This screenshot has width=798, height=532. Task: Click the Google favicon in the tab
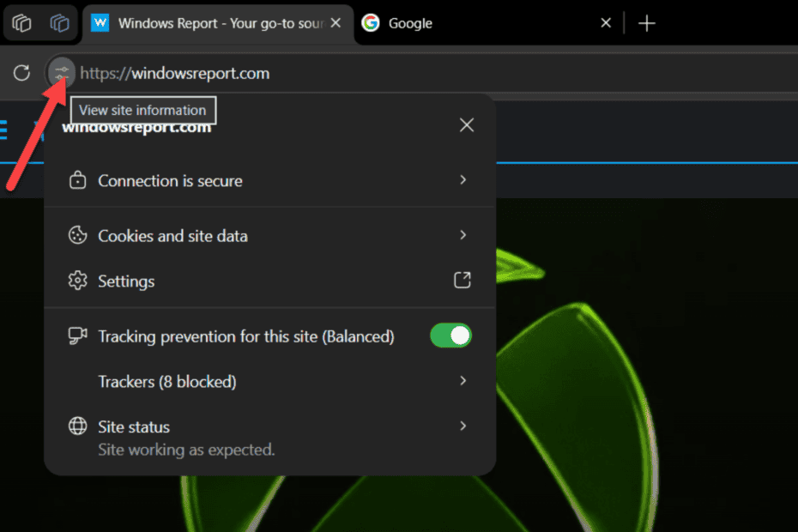coord(371,23)
